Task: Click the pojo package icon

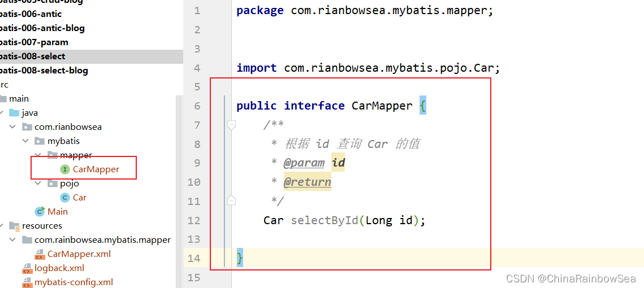Action: pyautogui.click(x=53, y=184)
